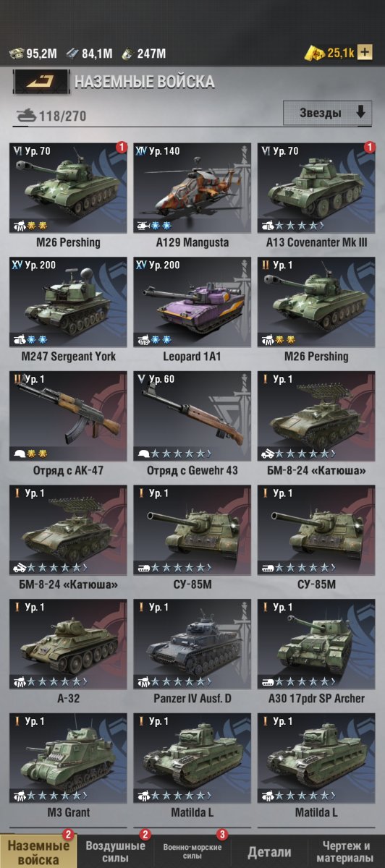
Task: Tap the notification badge on A13 Covenanter Mk III
Action: click(370, 148)
